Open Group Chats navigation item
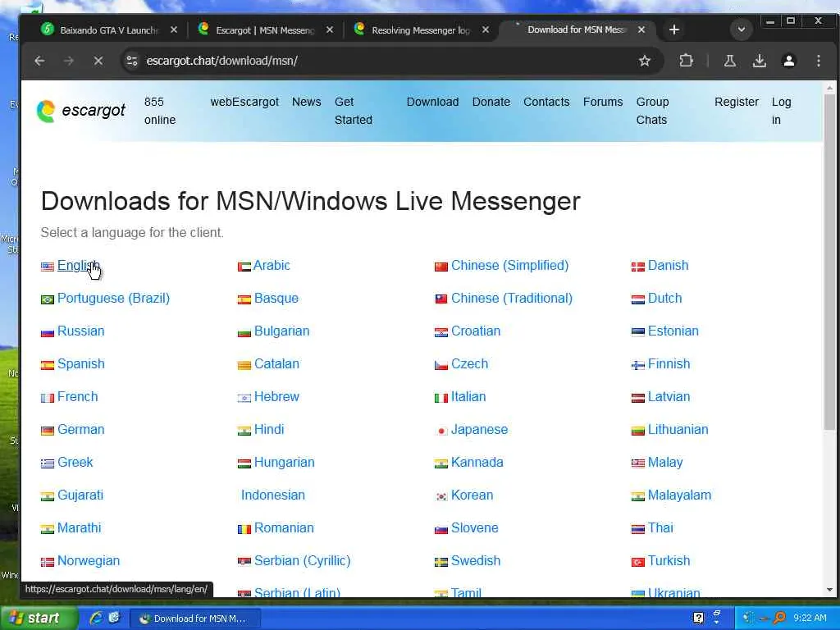The width and height of the screenshot is (840, 630). point(652,111)
